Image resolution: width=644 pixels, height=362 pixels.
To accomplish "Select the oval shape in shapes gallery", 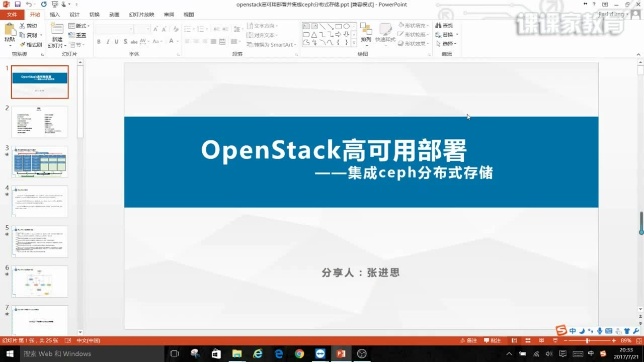I will pos(347,26).
